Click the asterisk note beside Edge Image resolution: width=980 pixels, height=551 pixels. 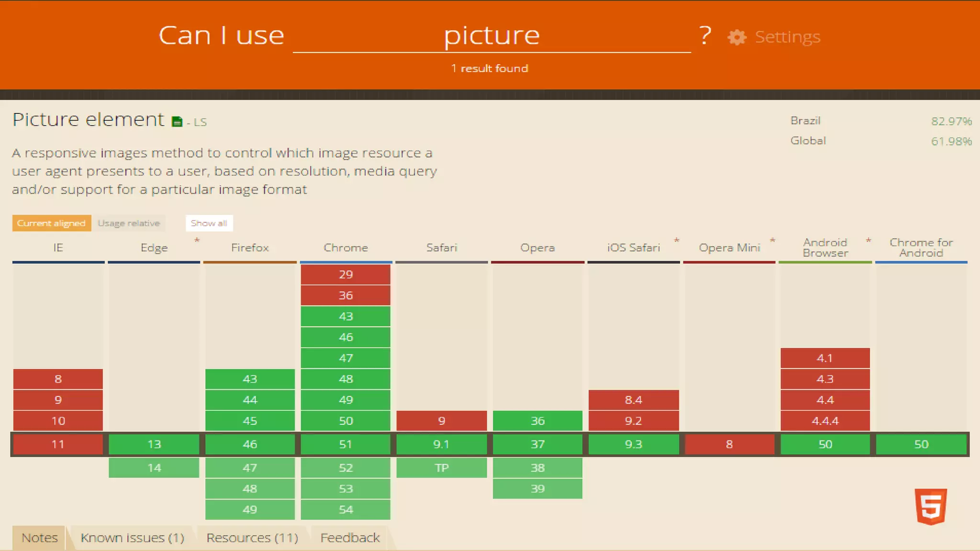(x=197, y=240)
